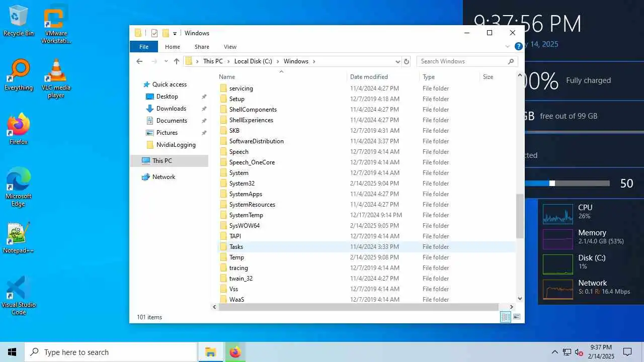
Task: Refresh the Windows folder address bar
Action: (x=407, y=61)
